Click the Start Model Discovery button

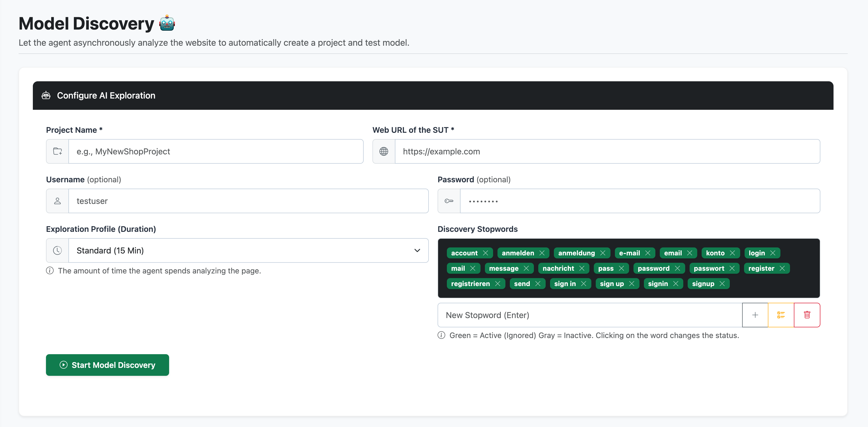point(108,365)
